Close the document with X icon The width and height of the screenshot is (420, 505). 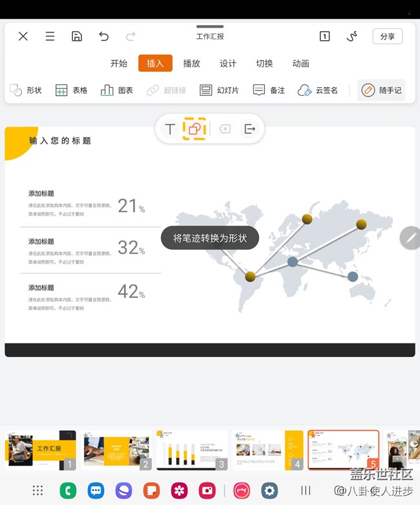[x=23, y=36]
